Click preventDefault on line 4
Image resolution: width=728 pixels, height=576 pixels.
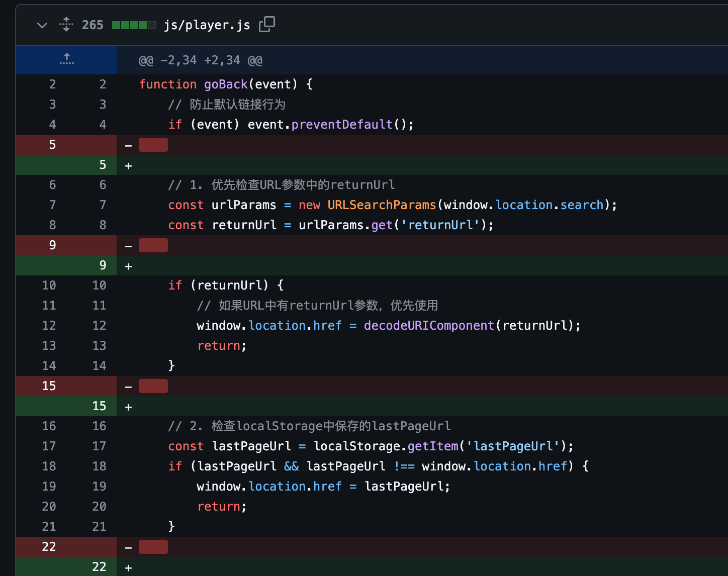click(x=342, y=125)
